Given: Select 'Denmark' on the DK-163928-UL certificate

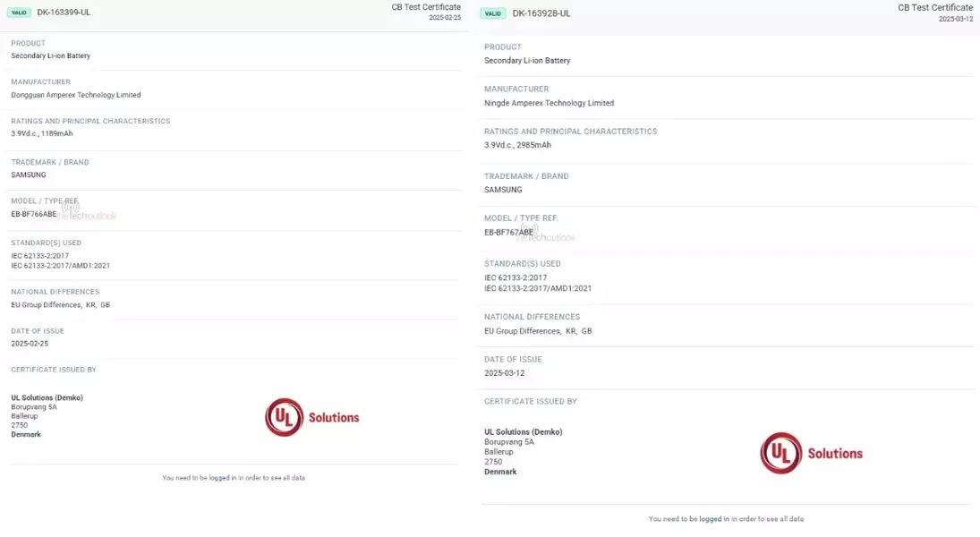Looking at the screenshot, I should (x=500, y=472).
